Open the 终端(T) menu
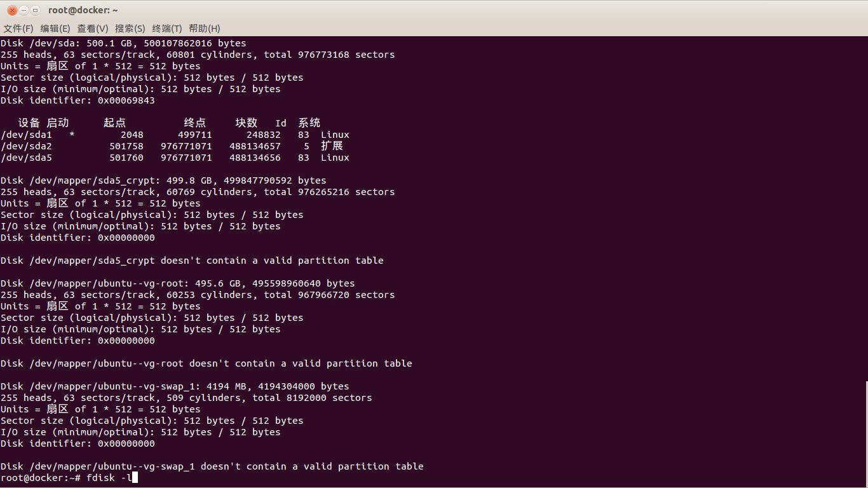The width and height of the screenshot is (868, 488). (x=167, y=29)
